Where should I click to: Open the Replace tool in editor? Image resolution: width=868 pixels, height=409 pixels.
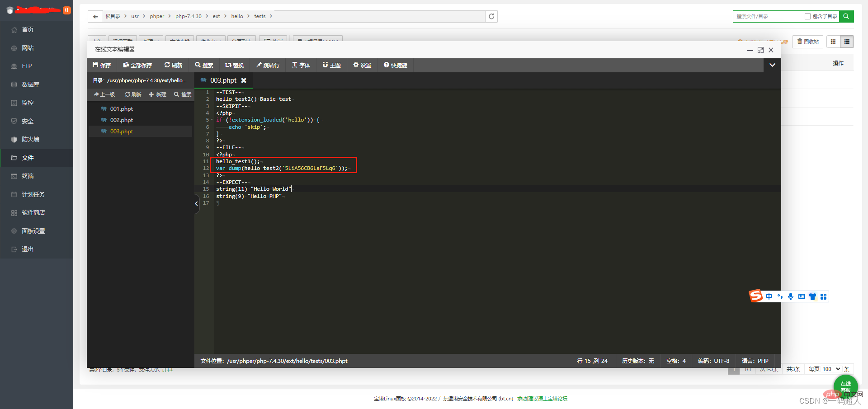pyautogui.click(x=234, y=65)
